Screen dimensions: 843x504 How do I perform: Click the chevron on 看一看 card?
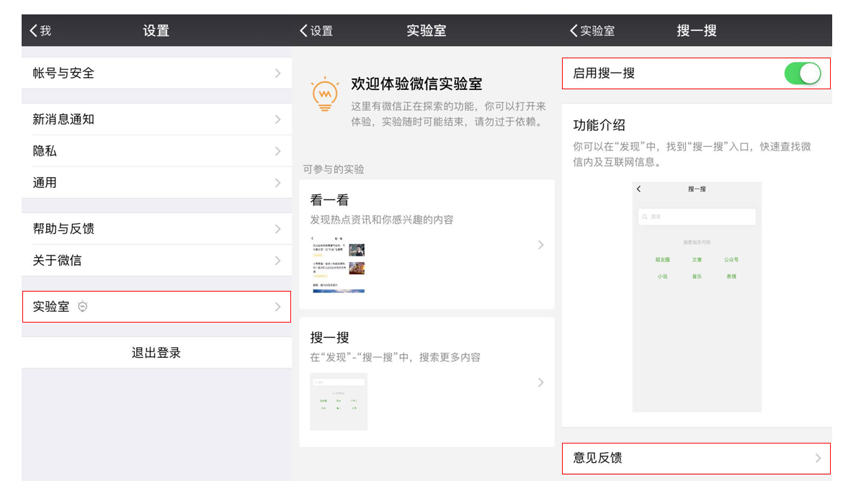pos(541,245)
